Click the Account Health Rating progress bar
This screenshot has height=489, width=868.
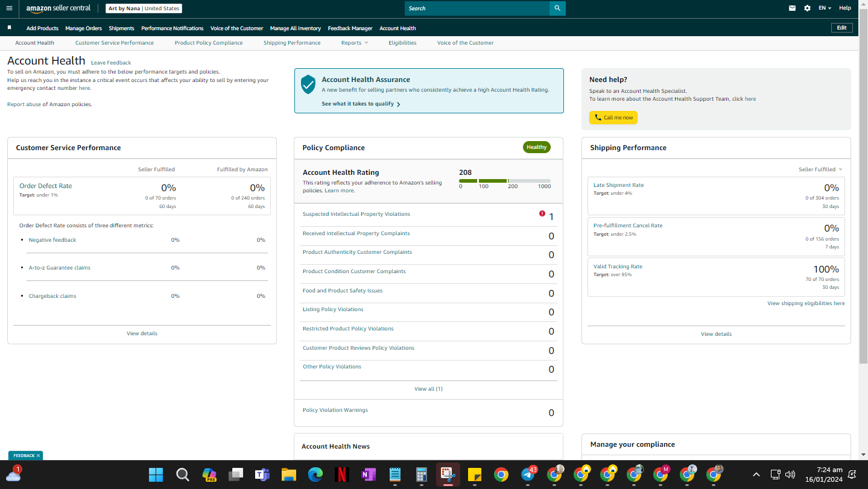[x=505, y=181]
